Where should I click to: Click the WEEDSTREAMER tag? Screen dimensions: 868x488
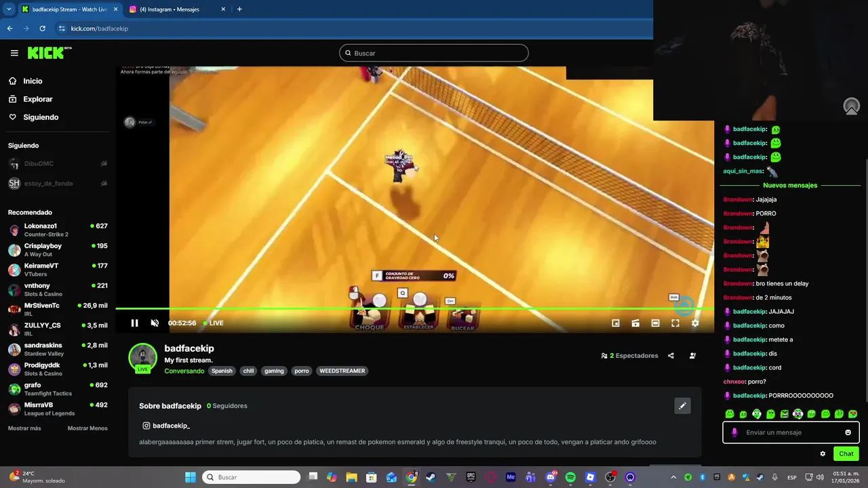342,371
